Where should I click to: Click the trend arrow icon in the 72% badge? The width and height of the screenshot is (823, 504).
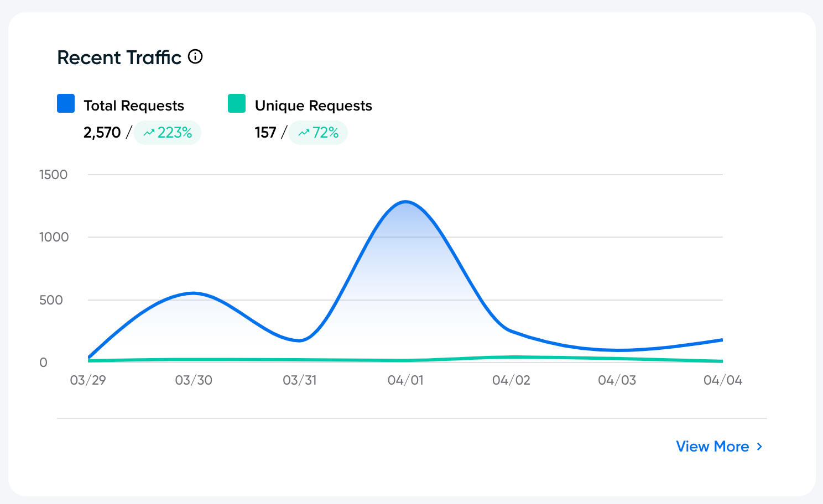[x=304, y=133]
